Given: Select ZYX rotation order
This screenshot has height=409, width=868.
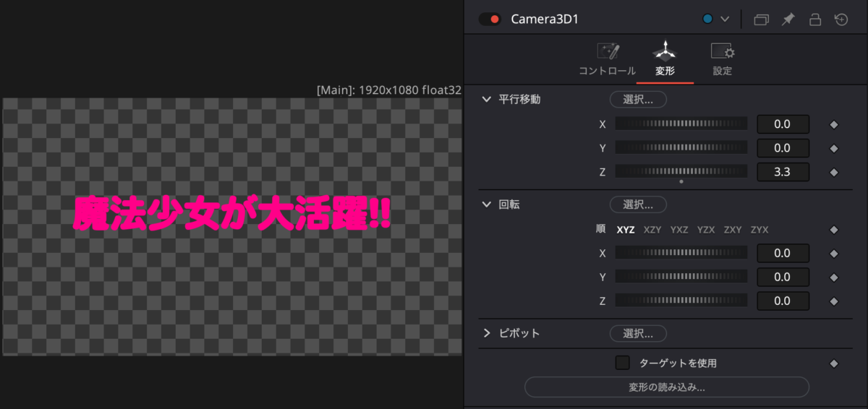Looking at the screenshot, I should pyautogui.click(x=759, y=230).
